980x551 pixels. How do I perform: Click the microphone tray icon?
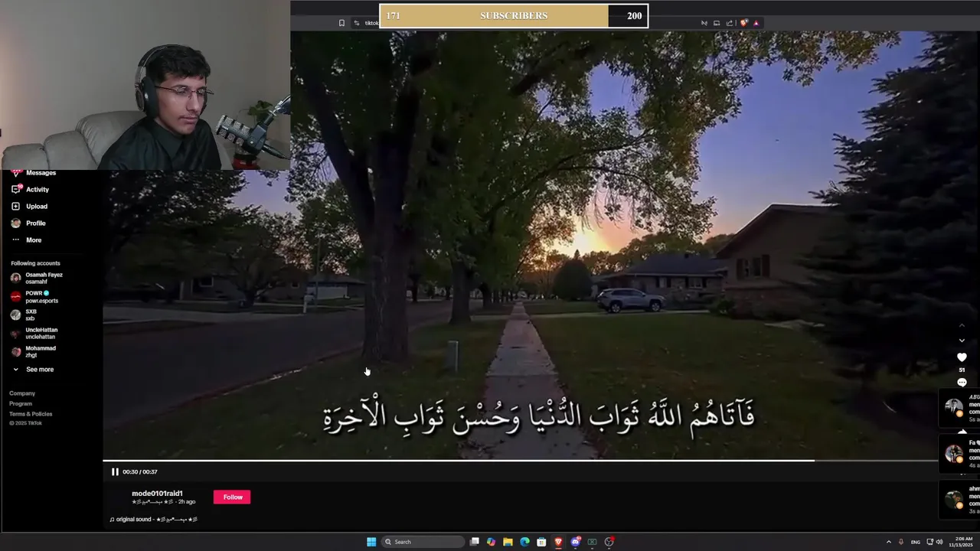[901, 542]
